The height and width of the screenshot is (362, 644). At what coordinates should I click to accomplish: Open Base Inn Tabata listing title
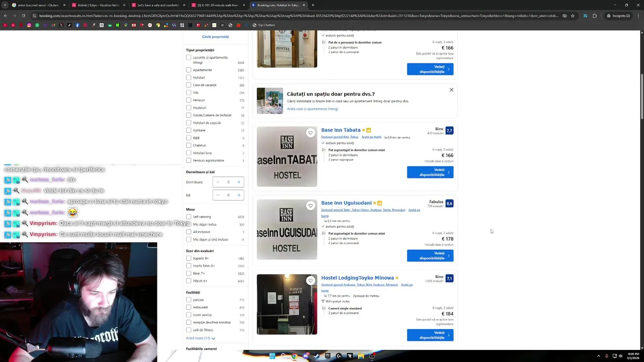341,130
